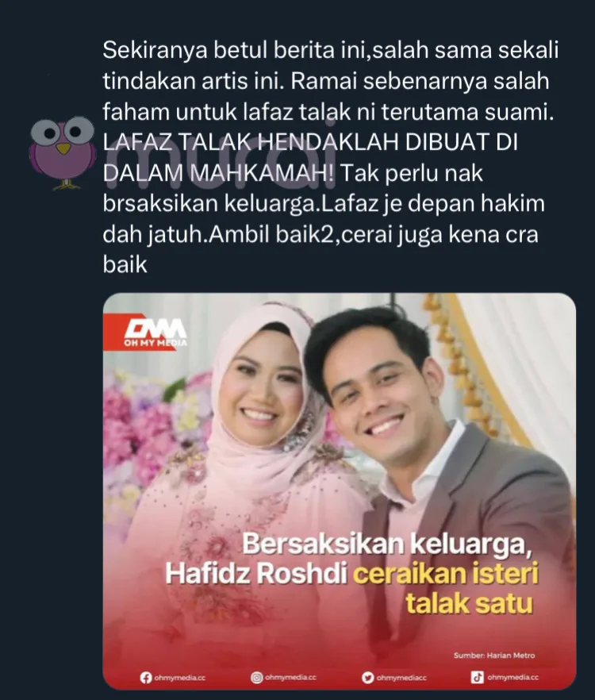Click the Sumber: Harian Metro credit
The width and height of the screenshot is (595, 700).
[x=494, y=656]
